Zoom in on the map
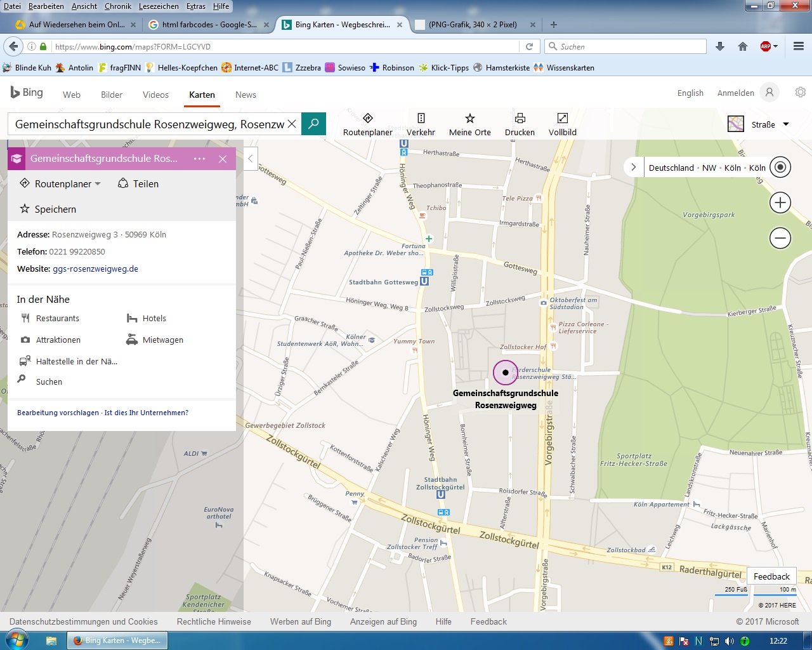 point(780,203)
